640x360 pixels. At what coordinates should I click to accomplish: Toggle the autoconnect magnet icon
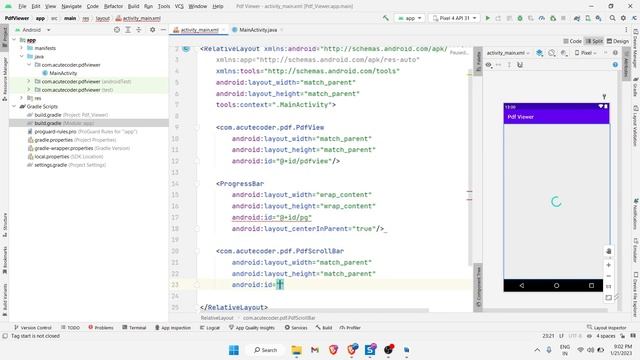520,64
